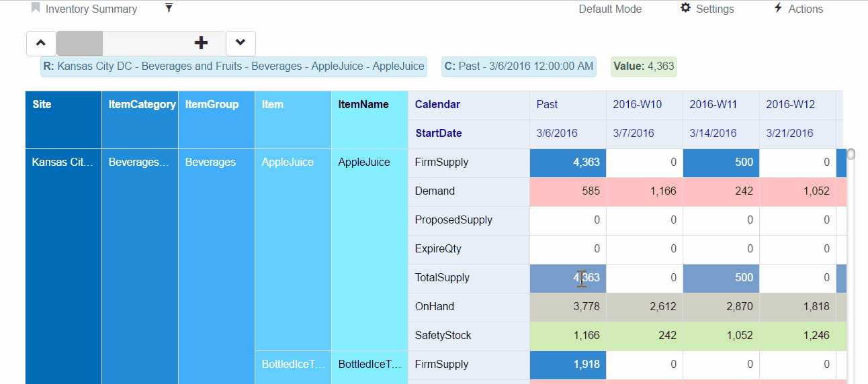Viewport: 868px width, 384px height.
Task: Select the 2016-W10 calendar column header
Action: pos(637,104)
